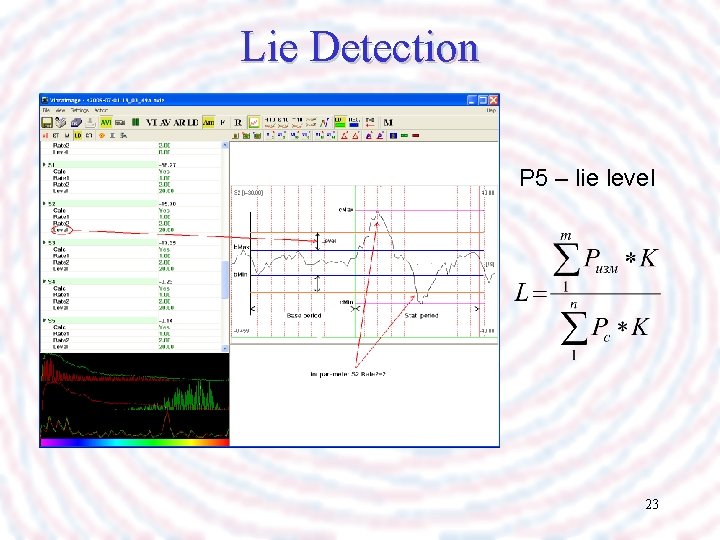Select the AR mode toolbar button
Screen dimensions: 720x540
(x=179, y=122)
